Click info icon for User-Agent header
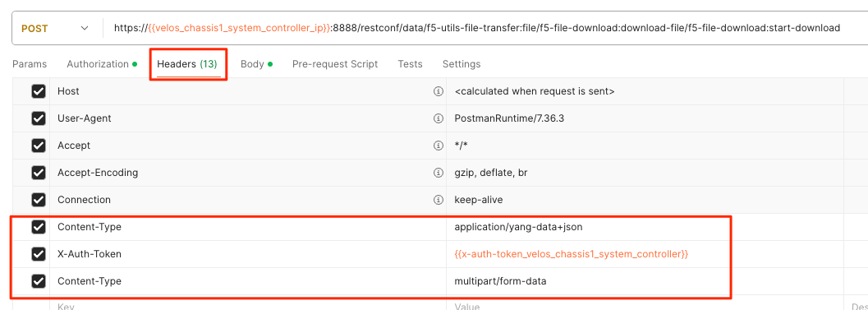 pos(438,118)
